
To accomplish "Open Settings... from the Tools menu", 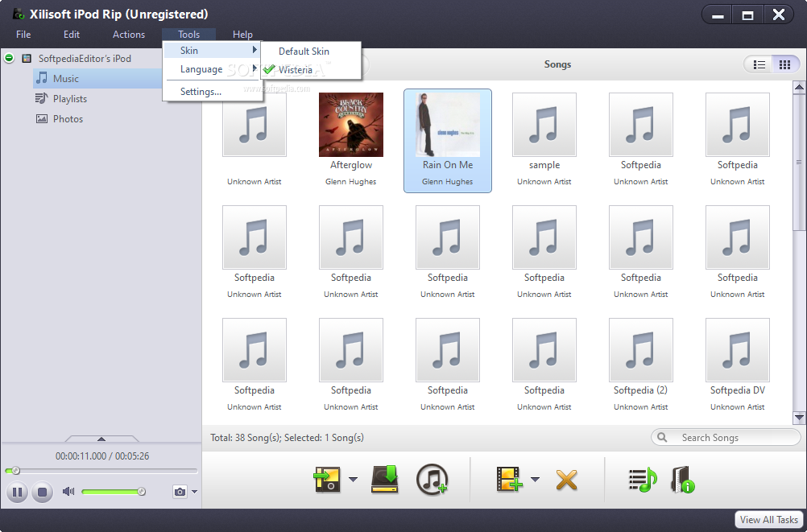I will pos(213,92).
